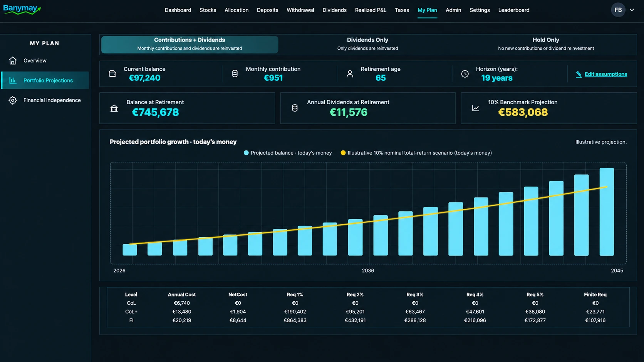The width and height of the screenshot is (644, 362).
Task: Open the Deposits tab
Action: click(x=267, y=10)
